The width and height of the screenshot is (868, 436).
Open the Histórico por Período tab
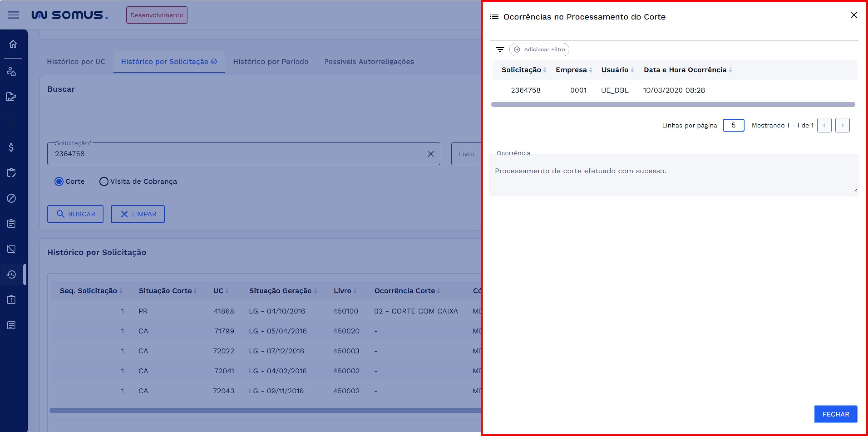tap(271, 62)
